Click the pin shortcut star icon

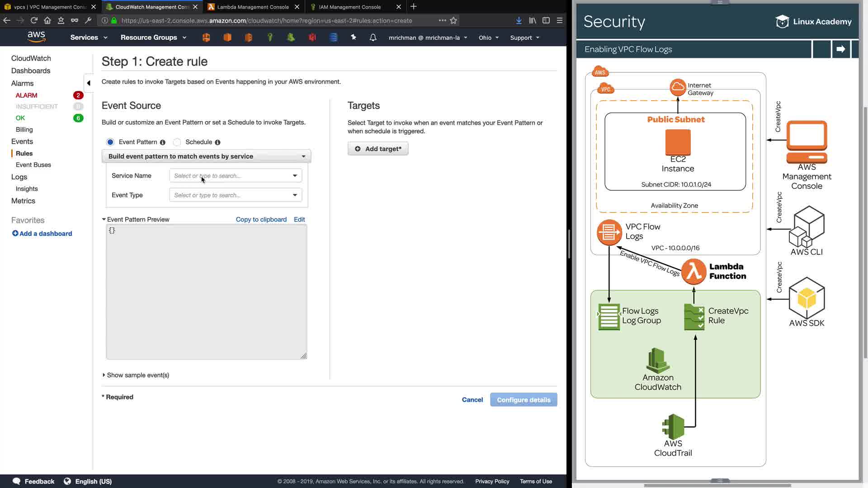pos(354,38)
